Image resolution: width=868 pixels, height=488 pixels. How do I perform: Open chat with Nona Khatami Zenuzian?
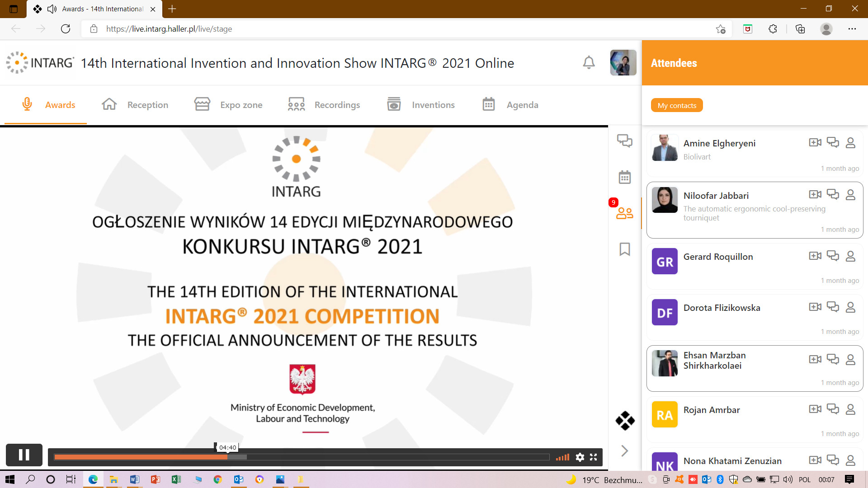click(833, 460)
